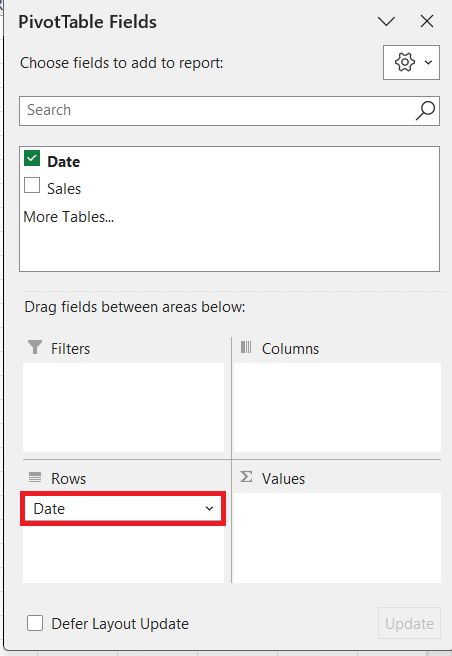Click the PivotTable Fields pane title

pyautogui.click(x=87, y=22)
